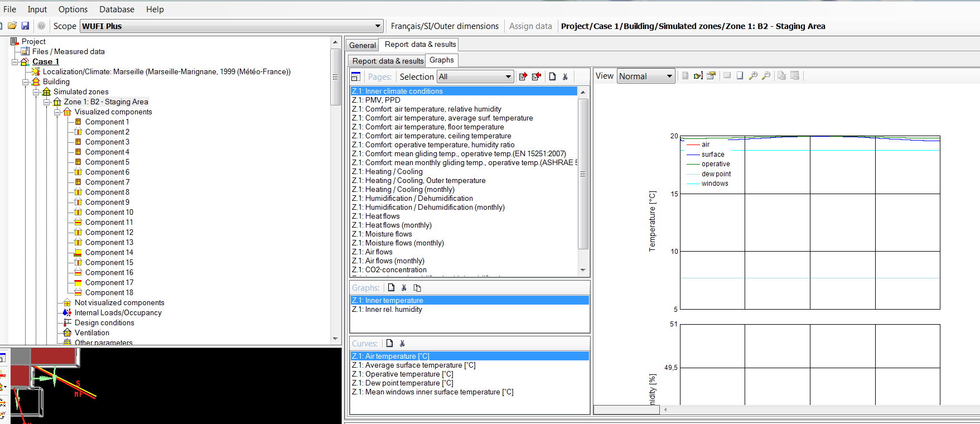This screenshot has width=980, height=424.
Task: Select Z.1: Heat flows page
Action: click(x=382, y=216)
